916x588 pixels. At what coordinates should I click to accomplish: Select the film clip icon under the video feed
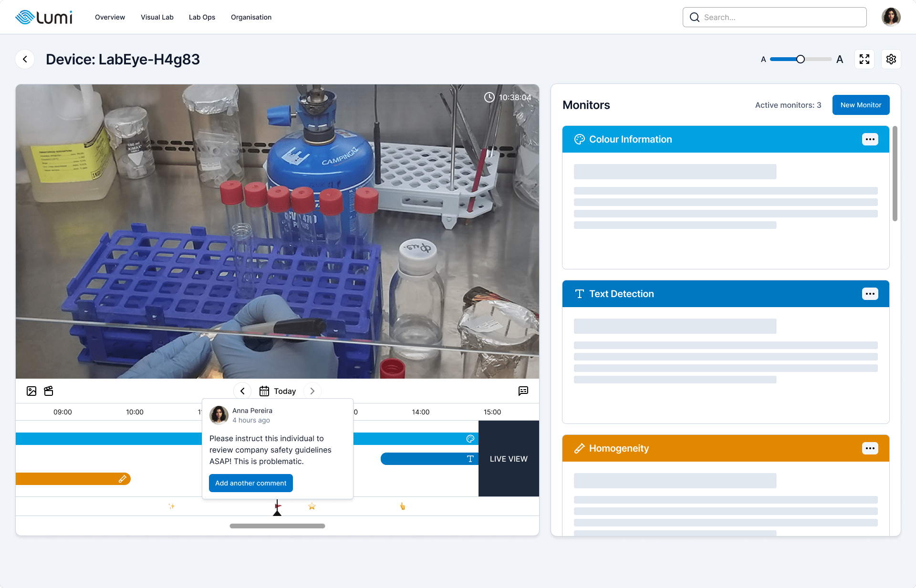tap(48, 391)
